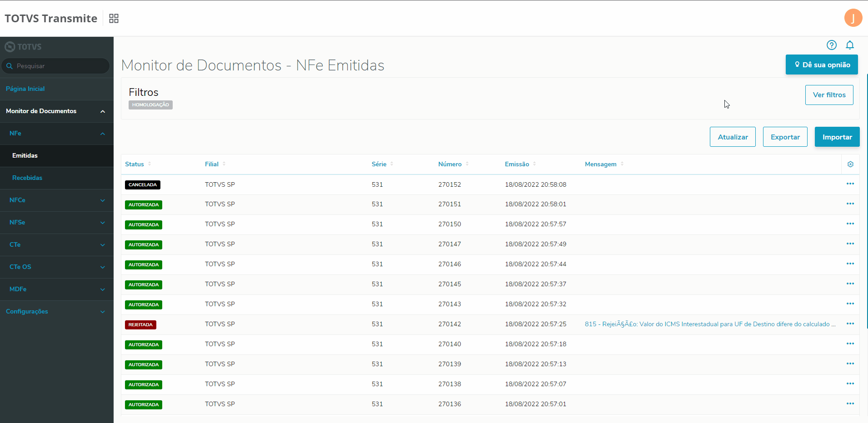Open the 815 rejection message link
868x423 pixels.
[x=709, y=324]
